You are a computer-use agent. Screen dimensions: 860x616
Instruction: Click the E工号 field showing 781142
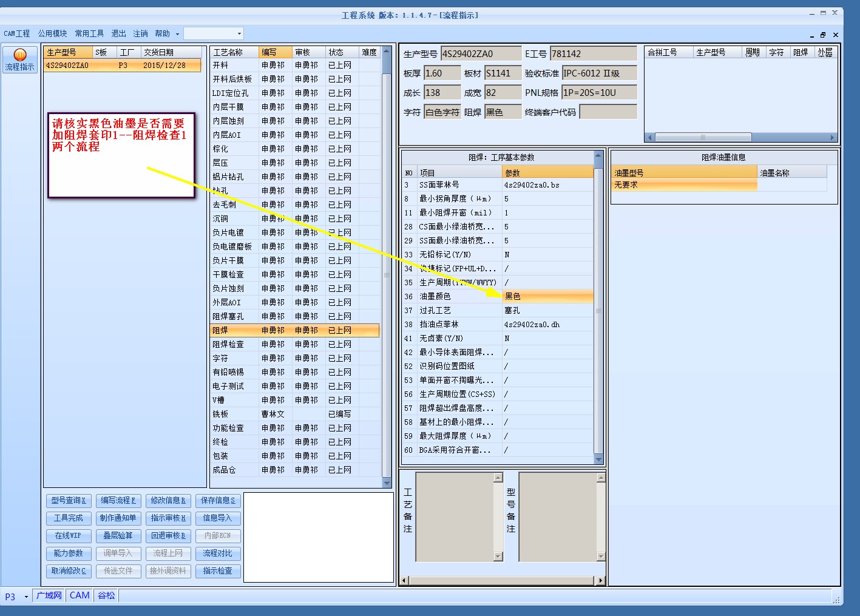593,53
